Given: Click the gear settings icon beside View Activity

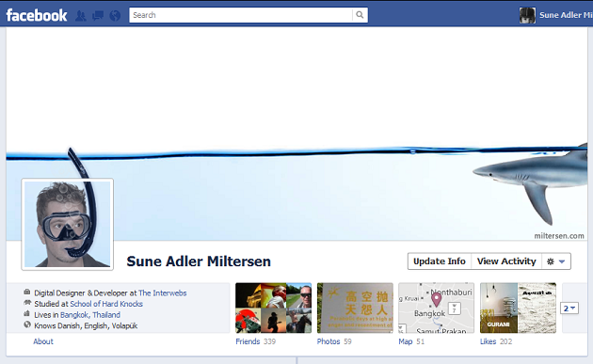Looking at the screenshot, I should click(x=551, y=261).
